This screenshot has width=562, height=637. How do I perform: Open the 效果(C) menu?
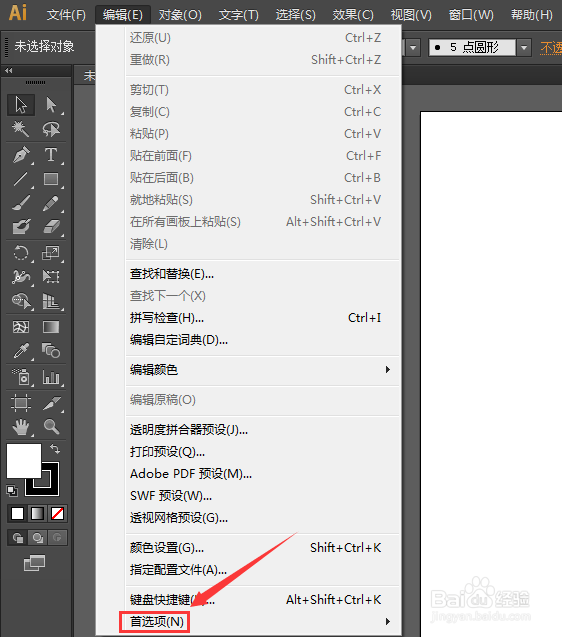click(353, 15)
